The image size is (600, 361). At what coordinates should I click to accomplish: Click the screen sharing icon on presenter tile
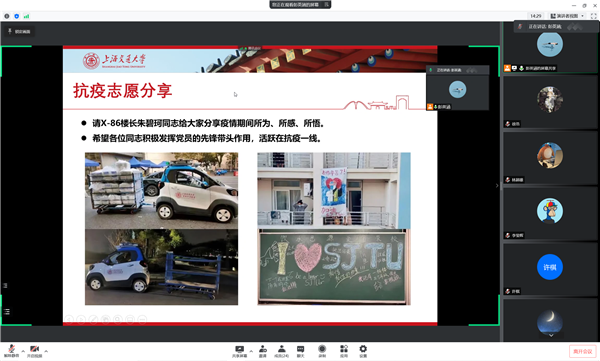[x=515, y=68]
